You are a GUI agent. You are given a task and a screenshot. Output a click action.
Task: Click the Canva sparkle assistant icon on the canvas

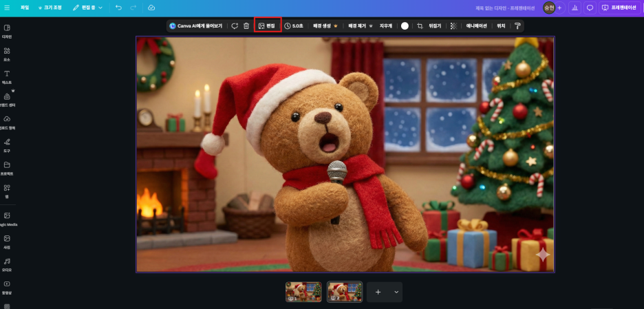point(543,255)
